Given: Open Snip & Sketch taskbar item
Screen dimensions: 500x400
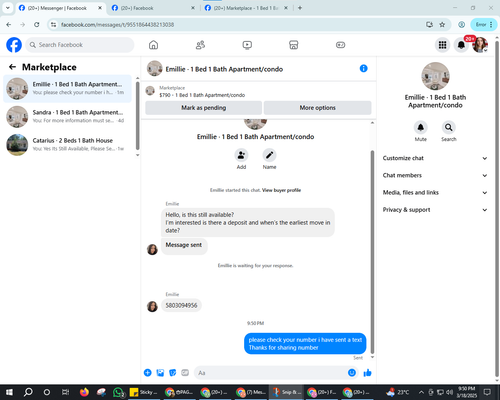Looking at the screenshot, I should pos(286,392).
